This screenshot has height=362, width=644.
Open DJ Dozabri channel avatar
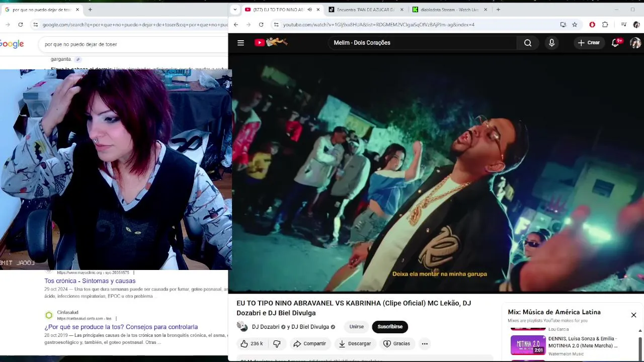tap(243, 327)
